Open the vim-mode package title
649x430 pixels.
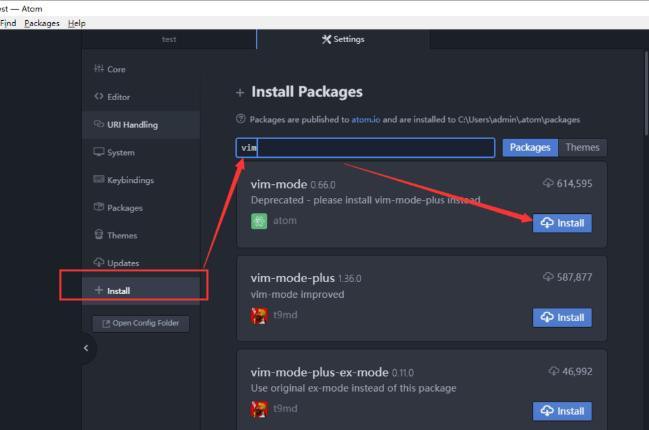pyautogui.click(x=279, y=184)
